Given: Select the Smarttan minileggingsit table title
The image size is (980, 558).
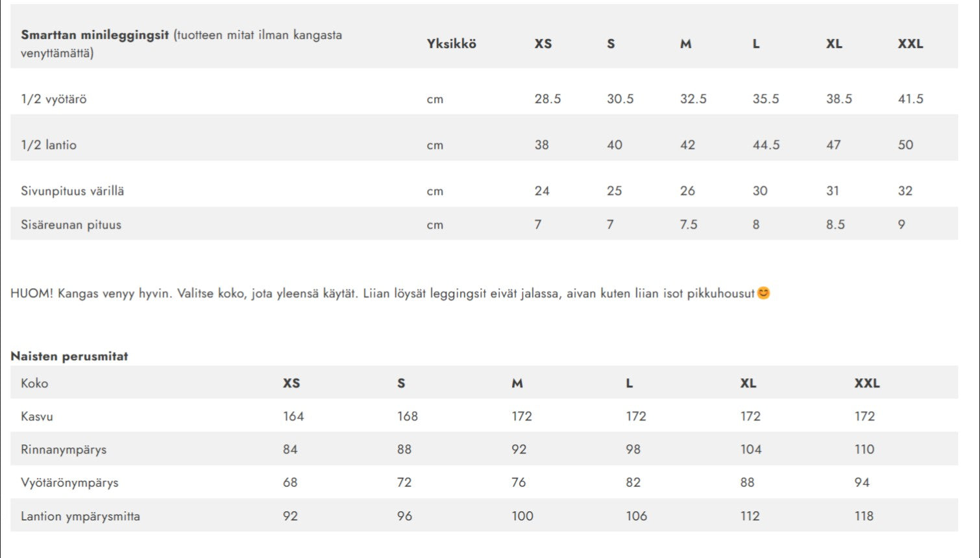Looking at the screenshot, I should click(x=95, y=35).
